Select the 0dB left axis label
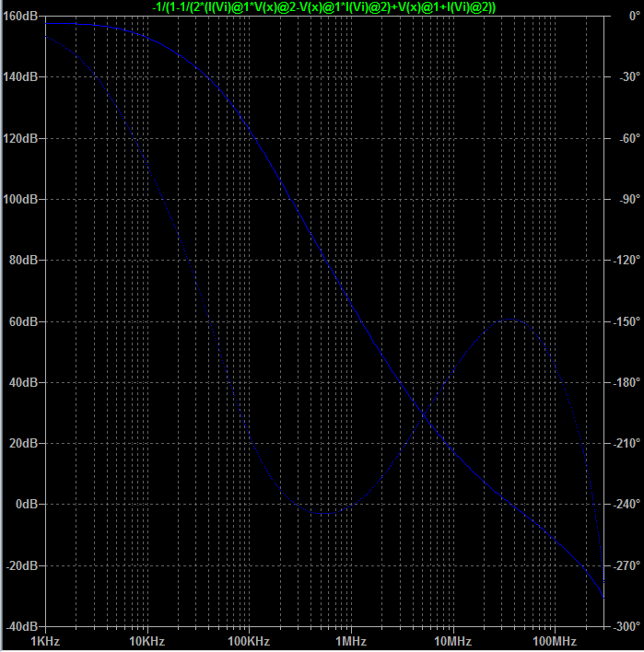 tap(27, 504)
